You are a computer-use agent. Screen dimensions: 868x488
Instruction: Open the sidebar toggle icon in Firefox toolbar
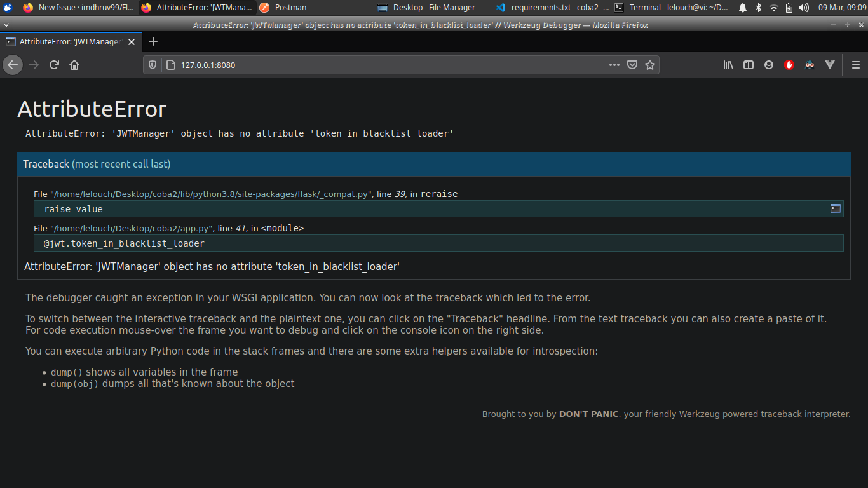[749, 64]
